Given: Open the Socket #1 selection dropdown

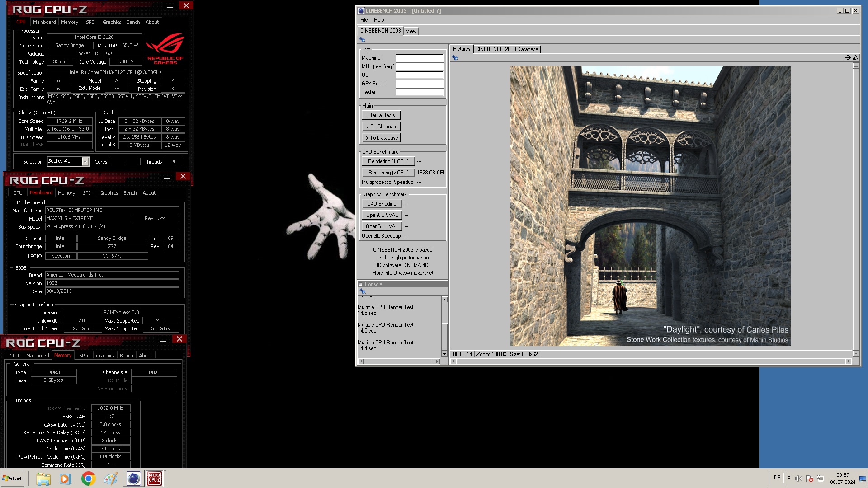Looking at the screenshot, I should pyautogui.click(x=85, y=161).
